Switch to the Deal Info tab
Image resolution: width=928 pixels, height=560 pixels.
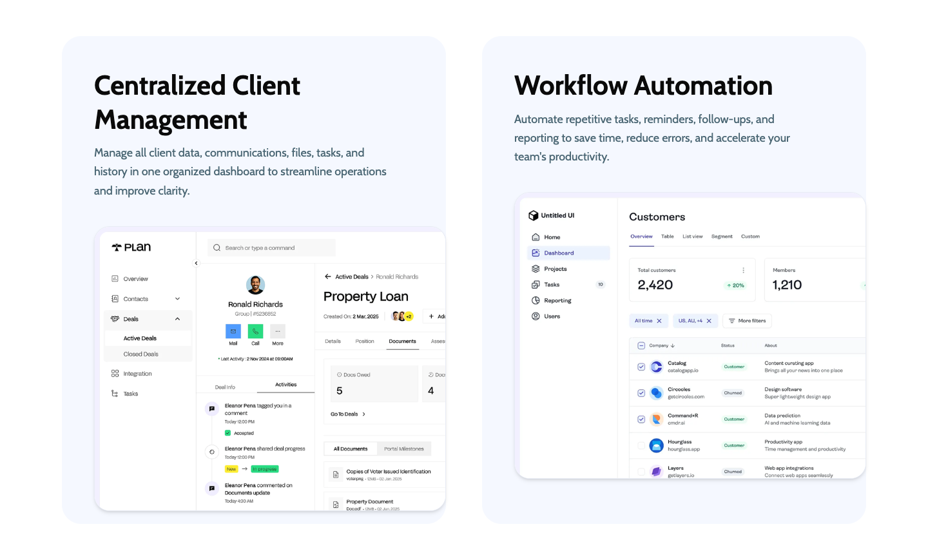point(225,387)
